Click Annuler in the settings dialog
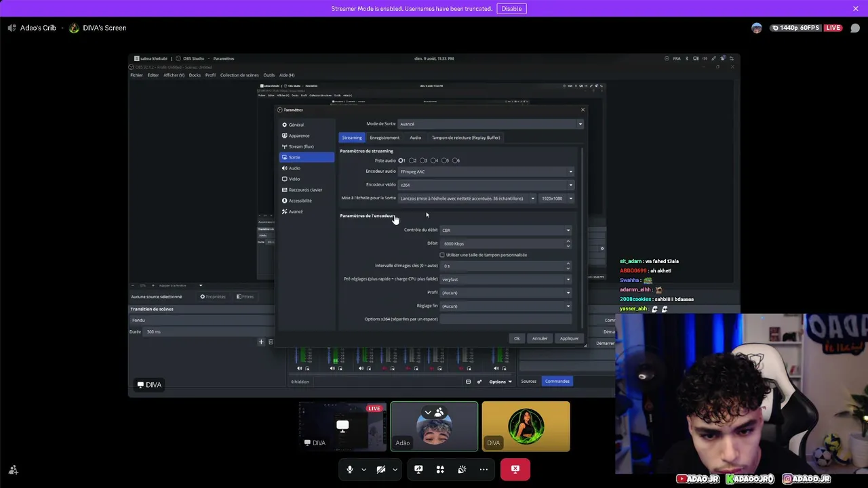The height and width of the screenshot is (488, 868). (540, 338)
